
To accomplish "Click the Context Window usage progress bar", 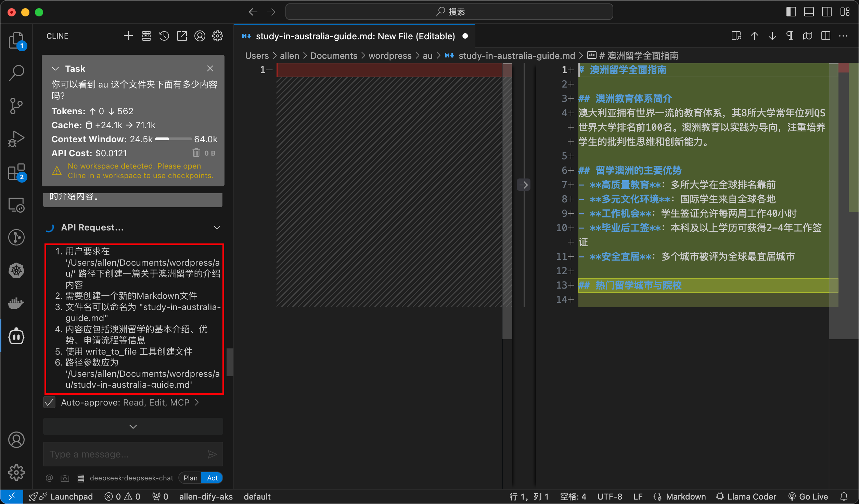I will tap(173, 139).
